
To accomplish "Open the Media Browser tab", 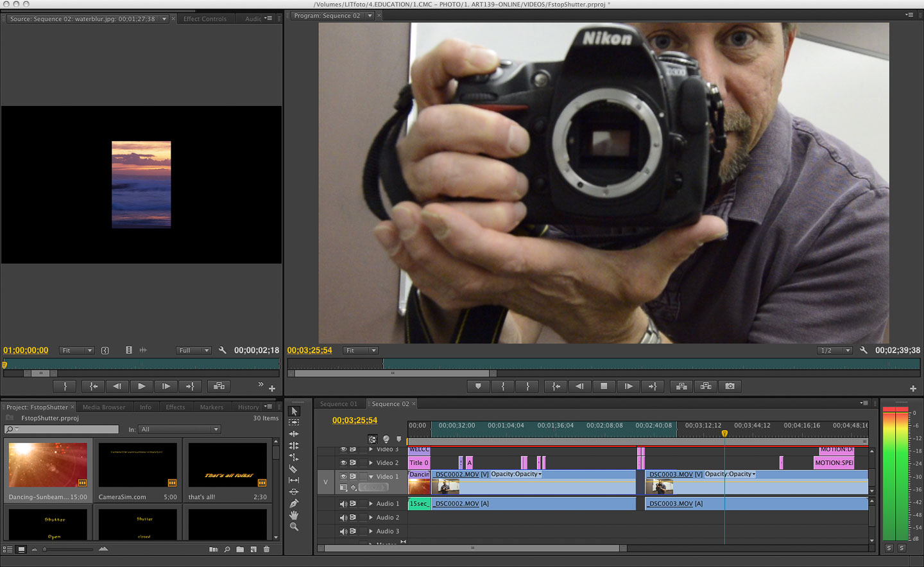I will point(104,407).
